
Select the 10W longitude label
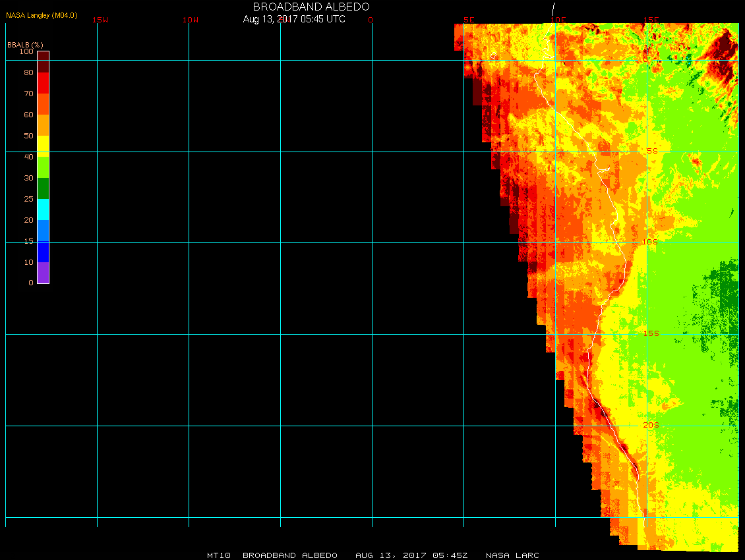(x=191, y=20)
